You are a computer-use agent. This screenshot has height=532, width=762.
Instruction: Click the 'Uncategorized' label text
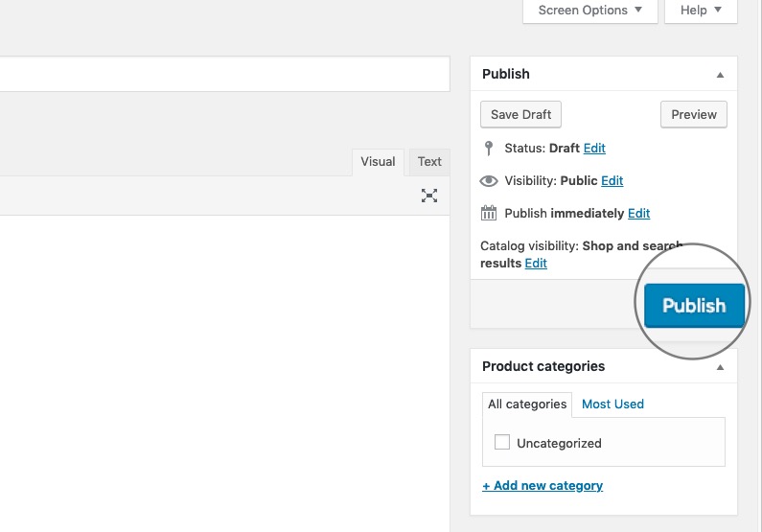point(559,443)
